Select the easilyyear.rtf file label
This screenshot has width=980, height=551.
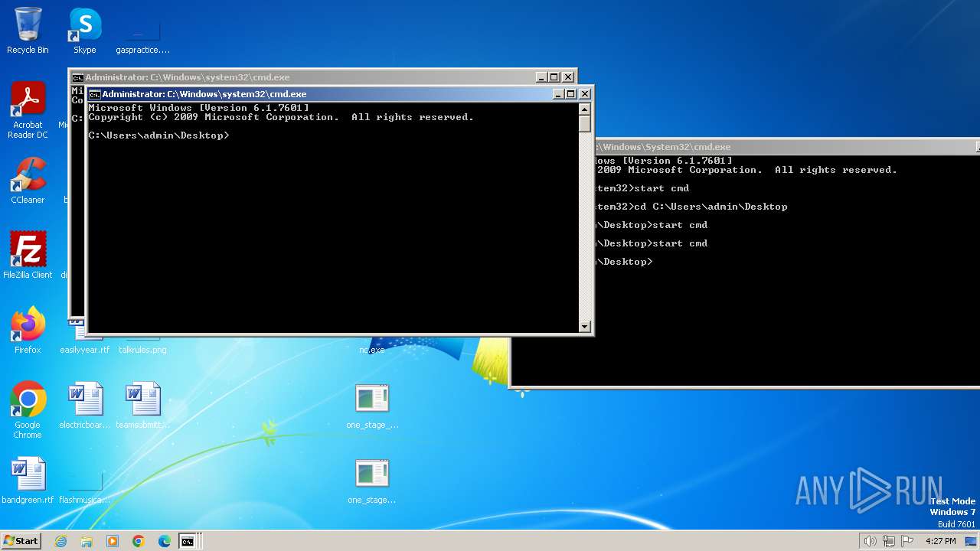[x=85, y=350]
